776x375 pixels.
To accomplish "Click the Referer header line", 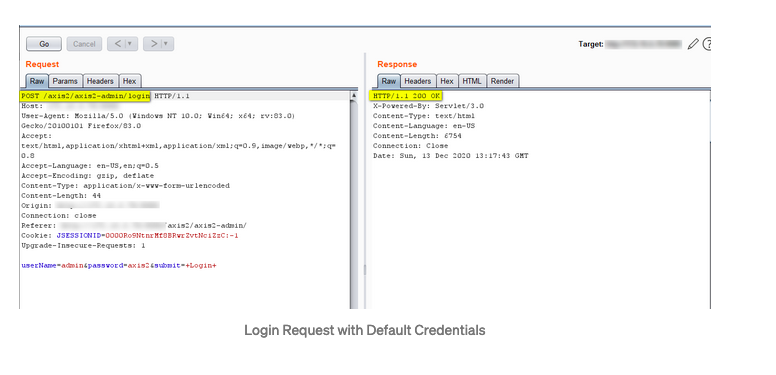I will click(134, 226).
